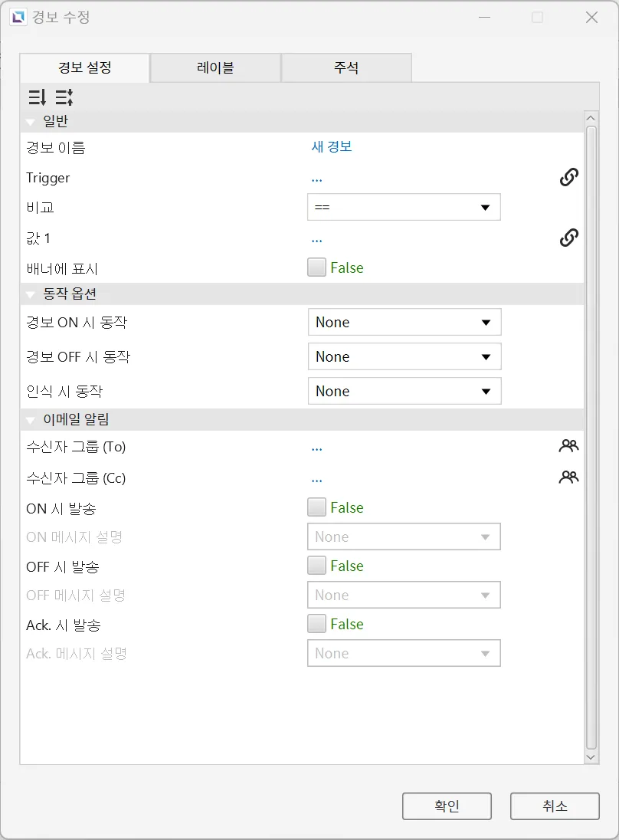
Task: Open the 비교 operator dropdown
Action: (x=404, y=208)
